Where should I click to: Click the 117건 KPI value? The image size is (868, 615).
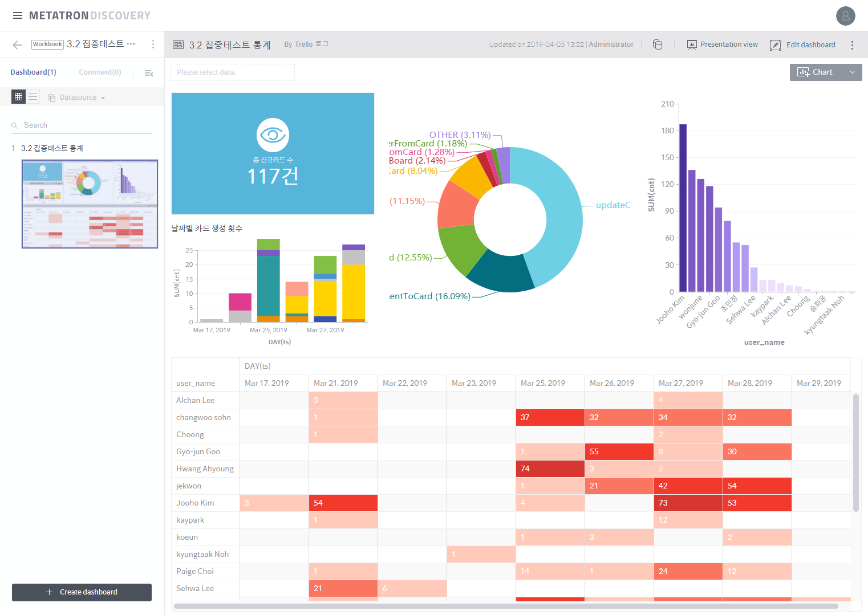point(273,176)
